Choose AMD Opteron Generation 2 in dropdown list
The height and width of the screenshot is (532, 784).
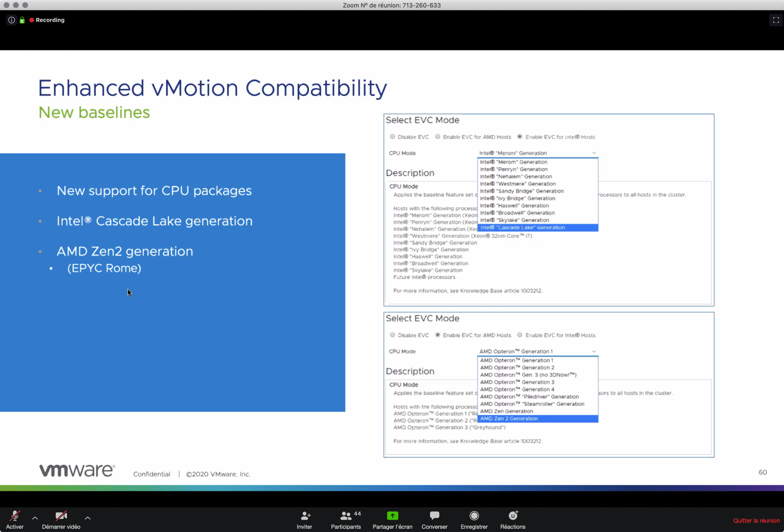(538, 368)
